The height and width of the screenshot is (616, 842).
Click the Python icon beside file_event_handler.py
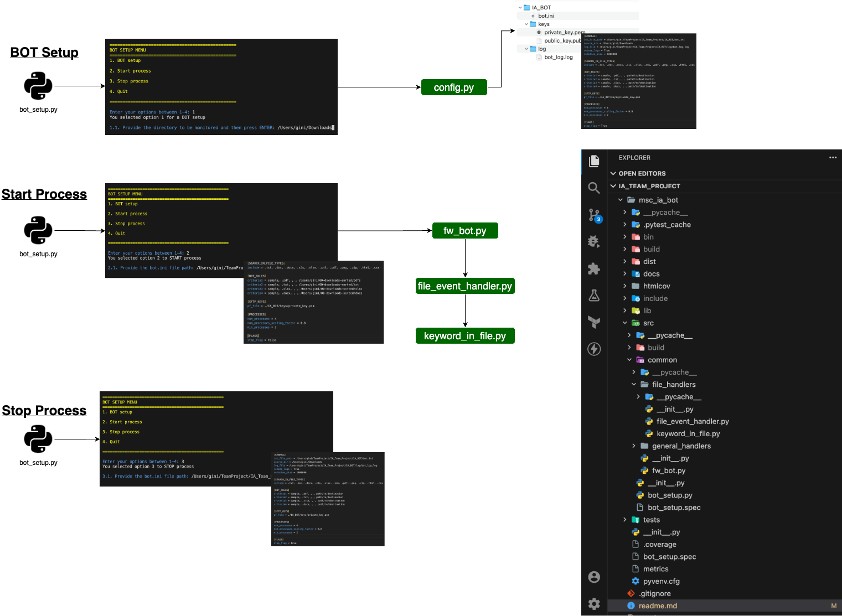649,422
